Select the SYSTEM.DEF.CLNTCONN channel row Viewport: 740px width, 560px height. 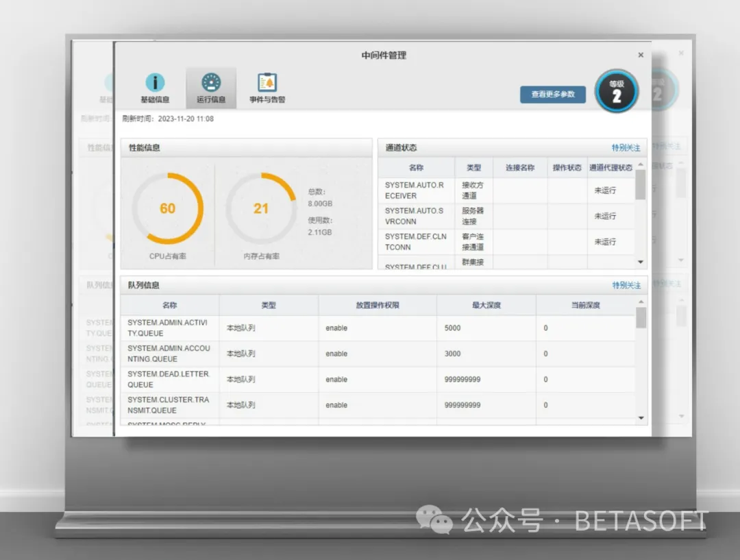point(506,242)
